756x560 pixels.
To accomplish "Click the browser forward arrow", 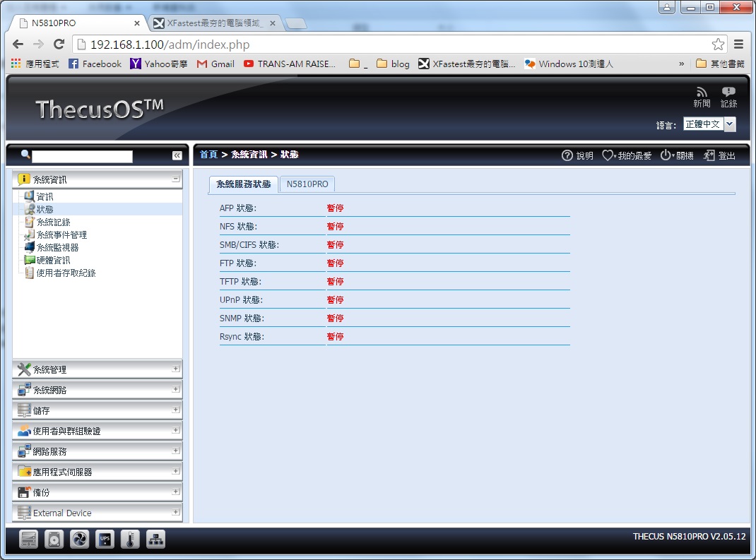I will [x=39, y=44].
